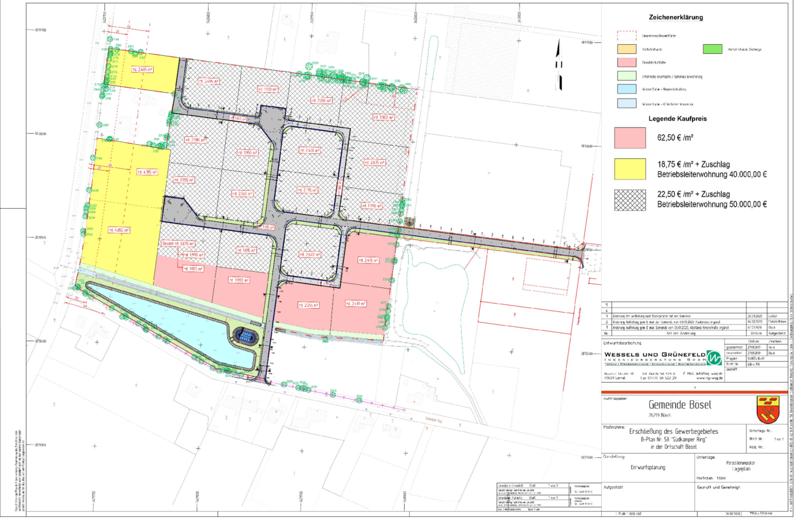Click the red dashed boundary legend symbol
The height and width of the screenshot is (519, 812).
click(x=626, y=35)
